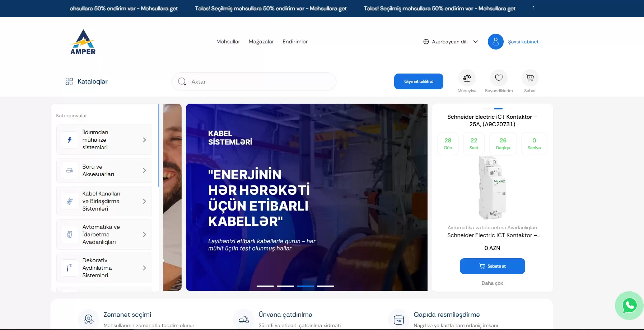The height and width of the screenshot is (330, 644).
Task: Go to Mağazalar menu item
Action: [x=261, y=42]
